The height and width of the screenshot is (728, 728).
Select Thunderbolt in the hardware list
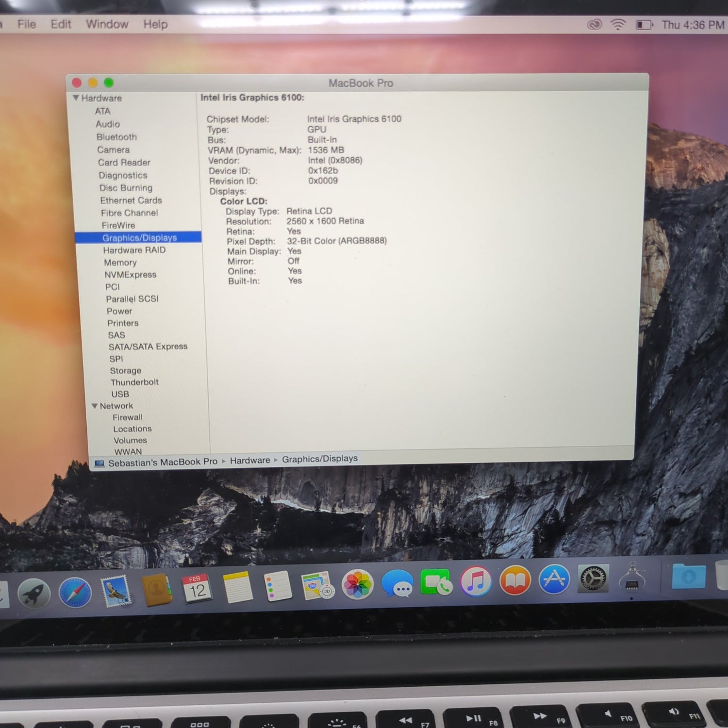pos(134,382)
